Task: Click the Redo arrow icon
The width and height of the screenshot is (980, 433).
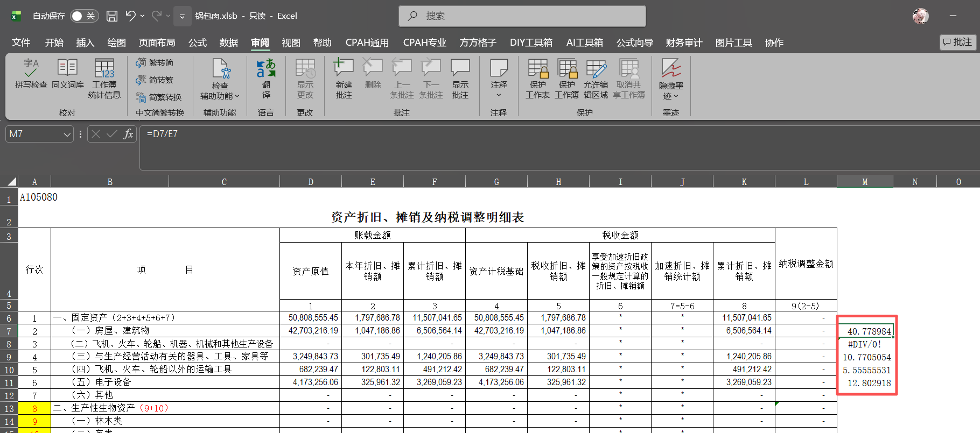Action: point(157,16)
